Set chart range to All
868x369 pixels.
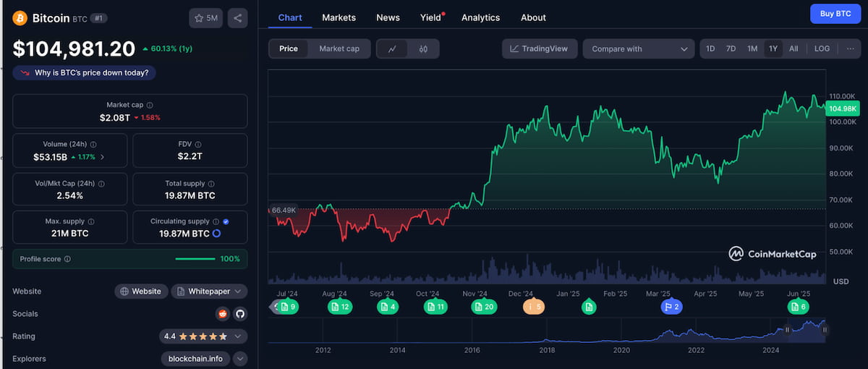click(793, 48)
